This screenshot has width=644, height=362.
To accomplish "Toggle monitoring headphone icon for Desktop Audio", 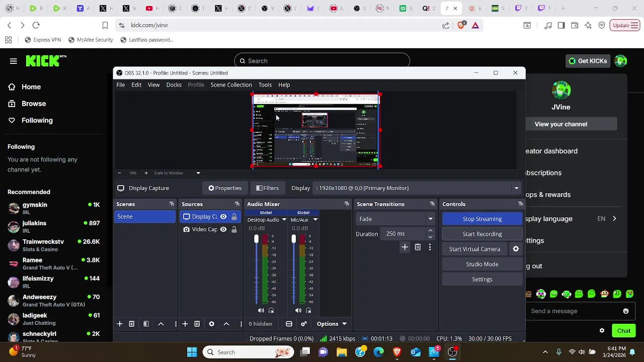I will click(x=271, y=311).
